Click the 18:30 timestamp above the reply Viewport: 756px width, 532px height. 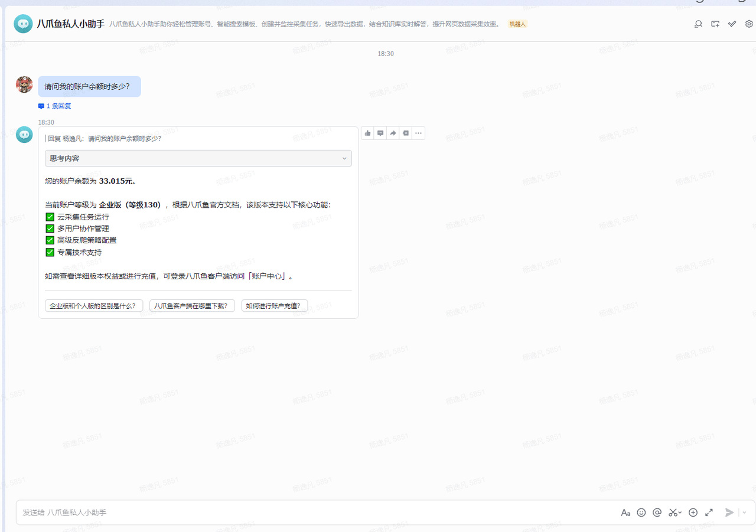(46, 122)
